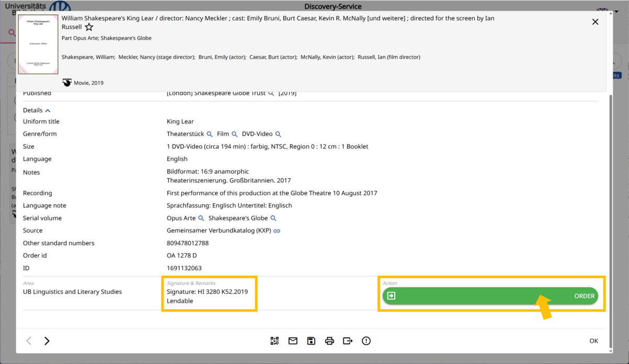Screen dimensions: 629x364
Task: Select Language value English
Action: 177,159
